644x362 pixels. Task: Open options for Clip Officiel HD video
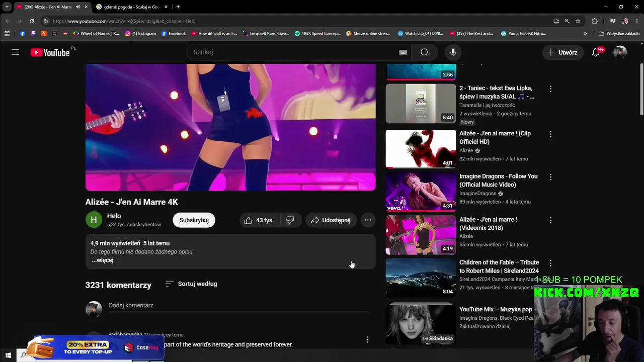point(550,134)
